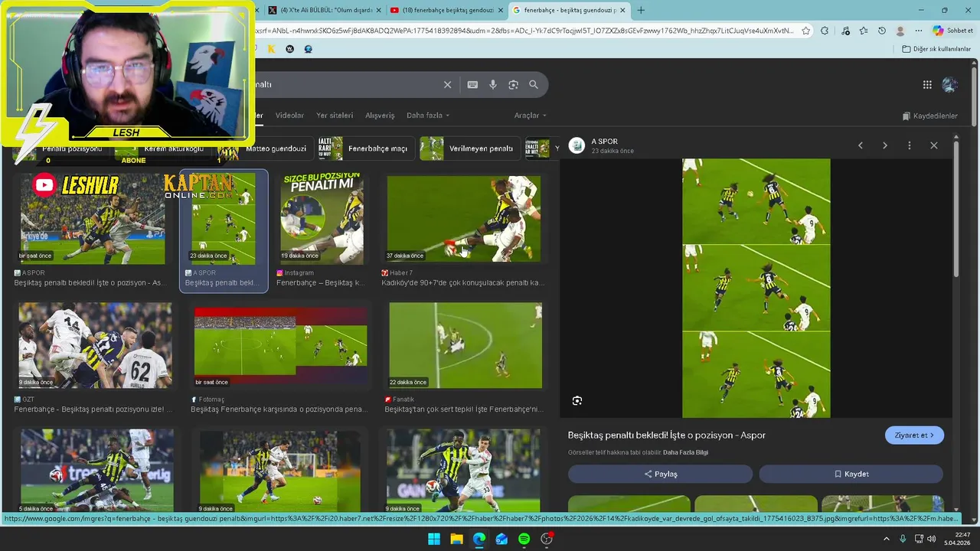This screenshot has width=980, height=551.
Task: Show previous image in preview panel
Action: point(861,145)
